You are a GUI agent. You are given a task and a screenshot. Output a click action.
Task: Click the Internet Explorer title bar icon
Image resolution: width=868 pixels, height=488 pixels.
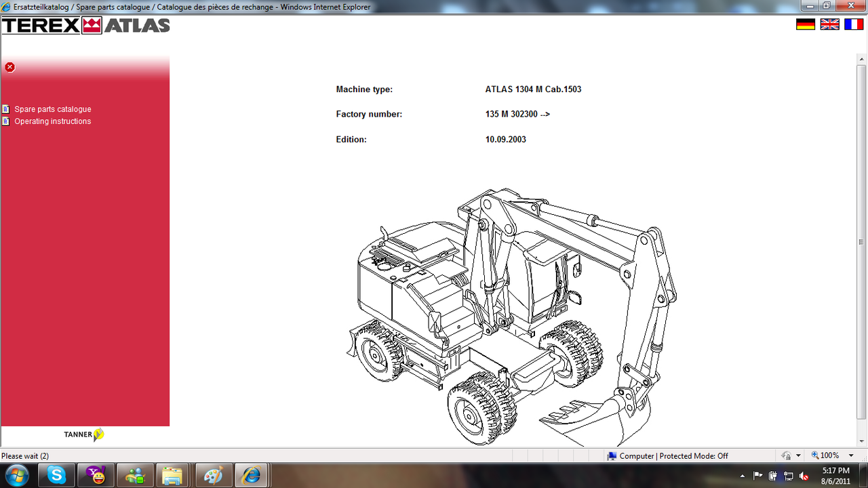tap(7, 7)
